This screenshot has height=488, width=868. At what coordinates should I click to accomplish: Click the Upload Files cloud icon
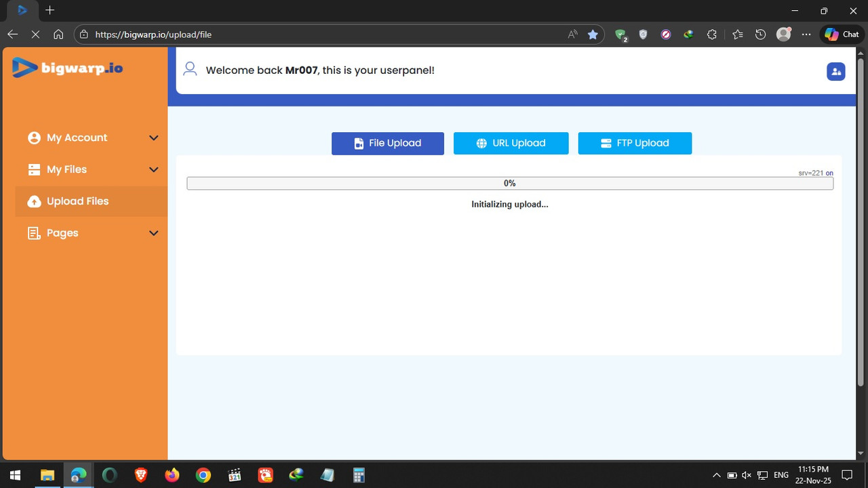tap(34, 201)
